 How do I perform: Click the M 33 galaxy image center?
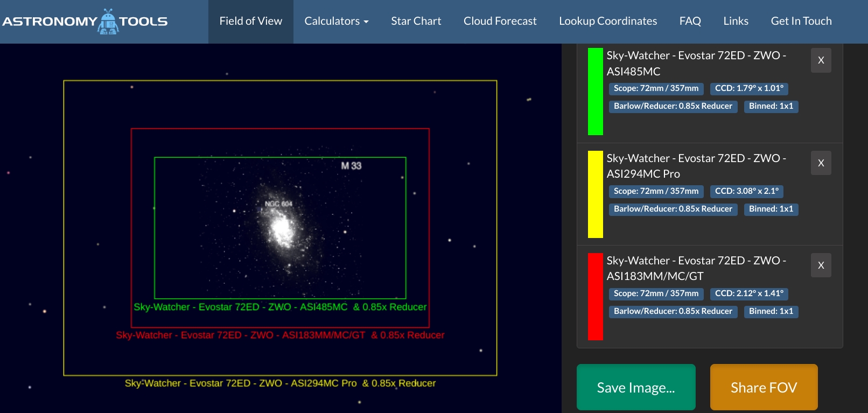pos(282,229)
